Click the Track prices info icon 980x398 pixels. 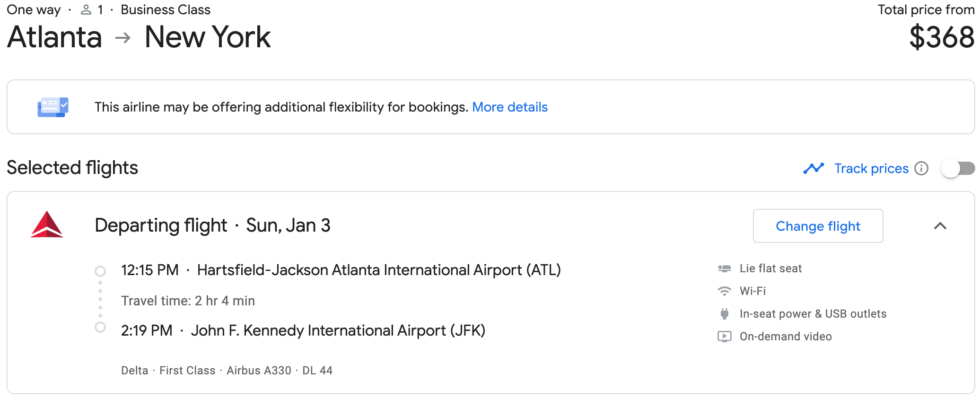pos(921,168)
